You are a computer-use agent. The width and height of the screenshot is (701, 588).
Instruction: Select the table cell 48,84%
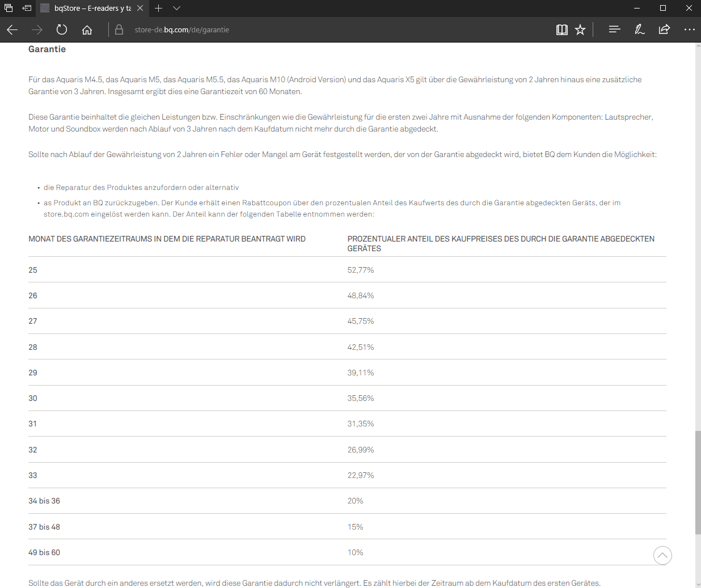361,295
